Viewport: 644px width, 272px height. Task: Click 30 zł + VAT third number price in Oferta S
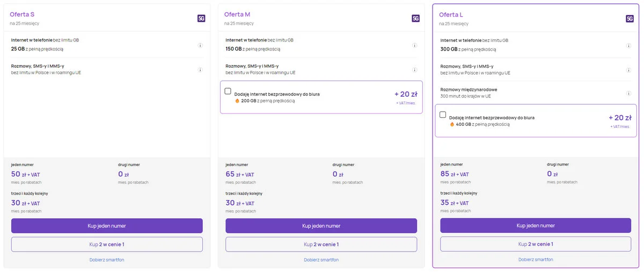click(25, 203)
